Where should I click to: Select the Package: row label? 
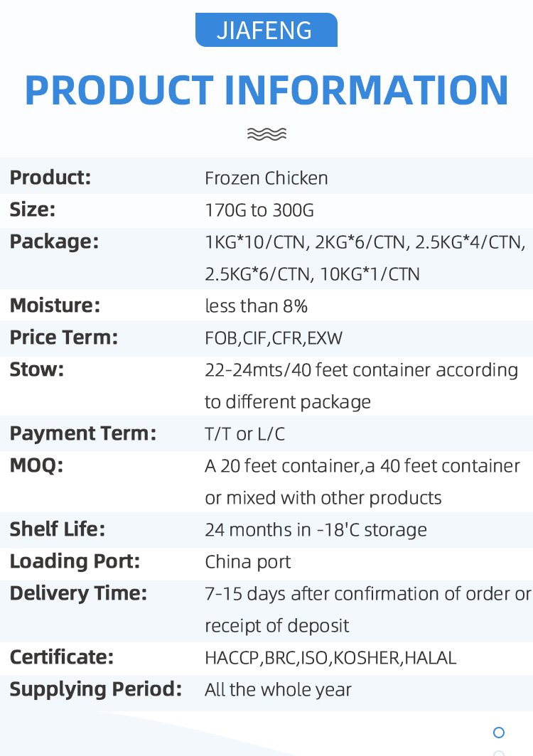(54, 242)
